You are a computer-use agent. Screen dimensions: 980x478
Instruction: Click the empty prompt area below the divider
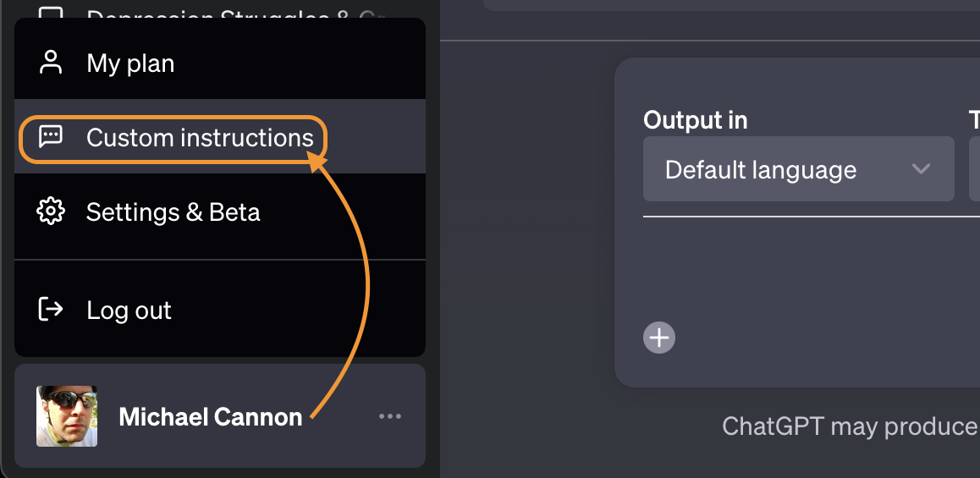point(804,271)
